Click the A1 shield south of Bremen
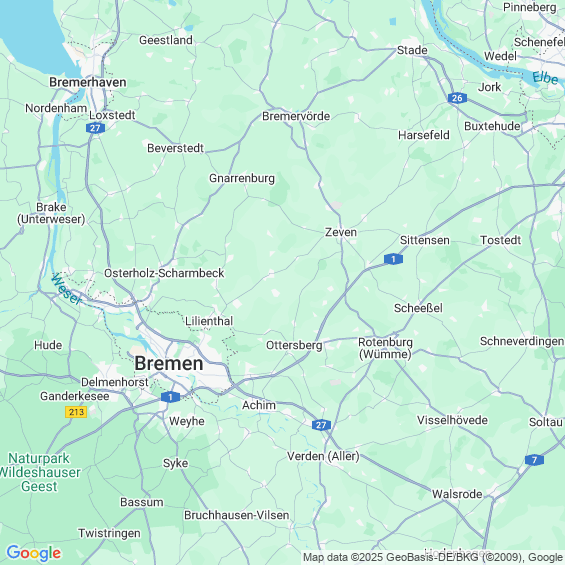The width and height of the screenshot is (565, 565). (x=170, y=397)
